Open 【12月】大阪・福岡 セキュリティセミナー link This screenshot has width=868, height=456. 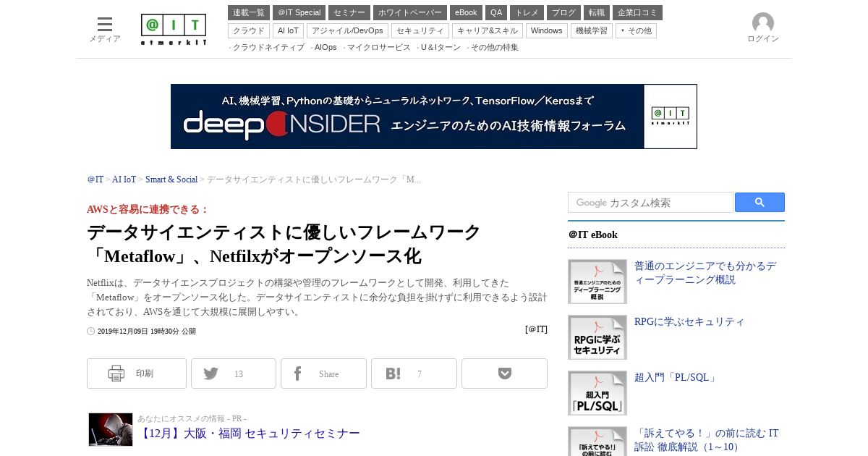[x=249, y=434]
